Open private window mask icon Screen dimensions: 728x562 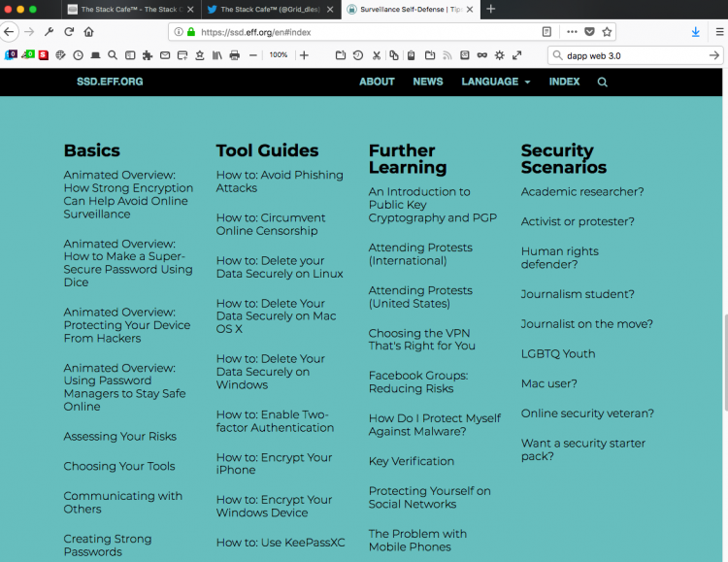point(482,55)
